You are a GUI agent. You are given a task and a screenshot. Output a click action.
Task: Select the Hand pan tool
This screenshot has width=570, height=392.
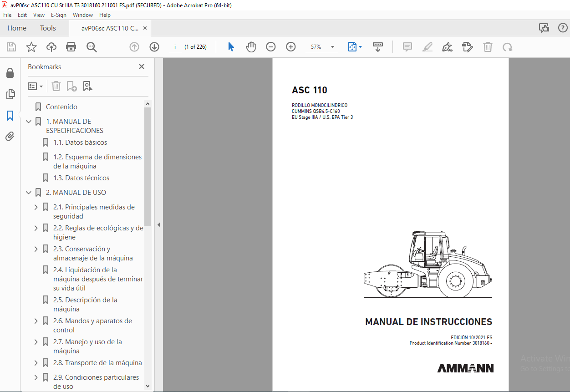pos(251,47)
